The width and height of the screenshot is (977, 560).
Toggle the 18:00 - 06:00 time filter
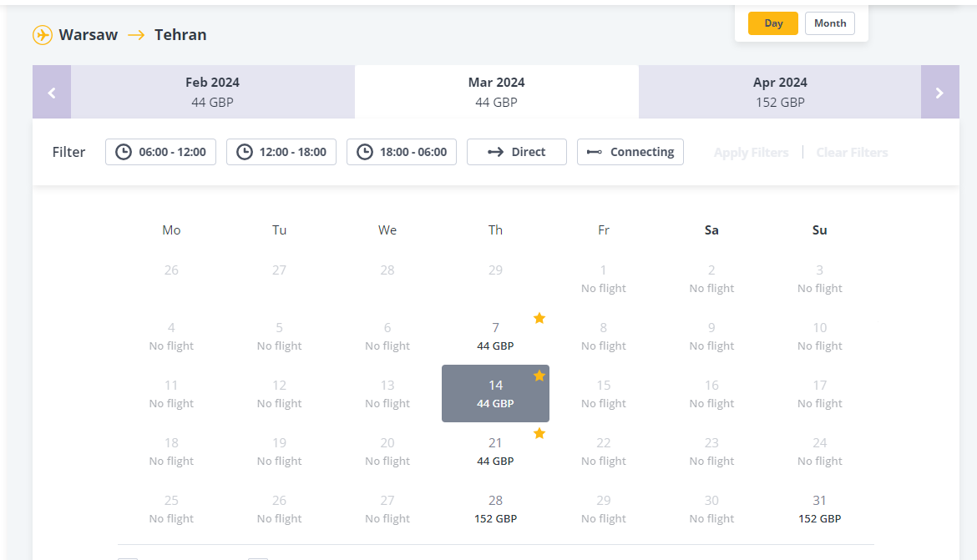pyautogui.click(x=402, y=152)
